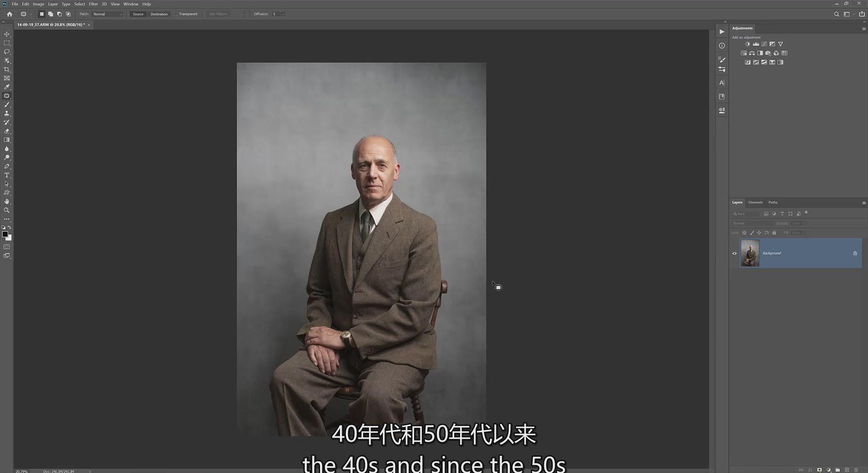The image size is (868, 473).
Task: Add a Brightness/Contrast adjustment
Action: [x=748, y=44]
